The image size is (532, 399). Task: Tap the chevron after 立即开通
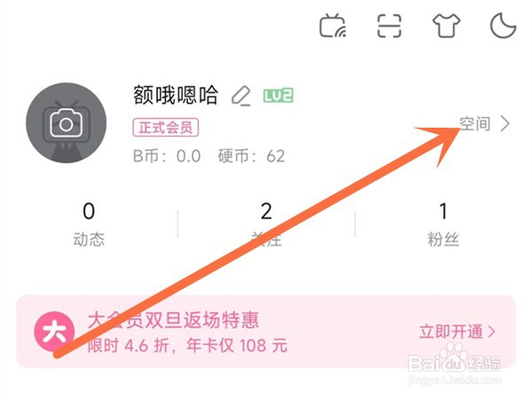[x=491, y=332]
